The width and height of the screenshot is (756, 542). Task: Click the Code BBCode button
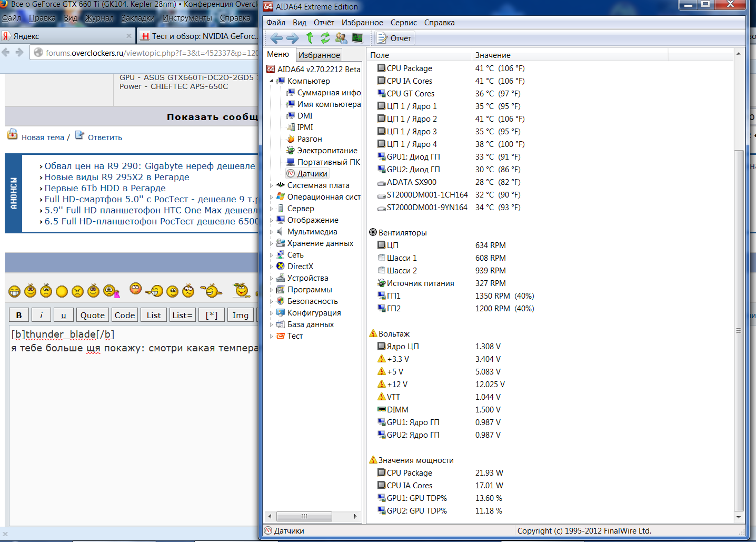[x=125, y=315]
